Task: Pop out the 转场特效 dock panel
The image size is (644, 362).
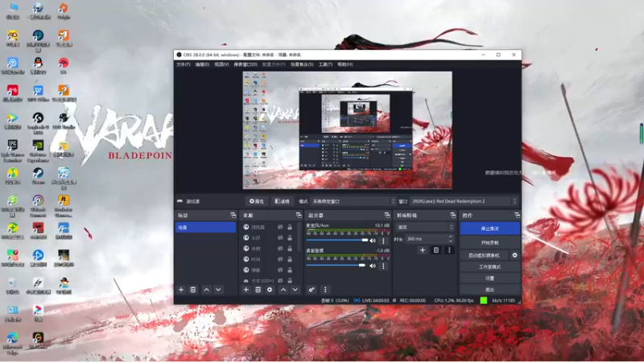Action: pos(452,215)
